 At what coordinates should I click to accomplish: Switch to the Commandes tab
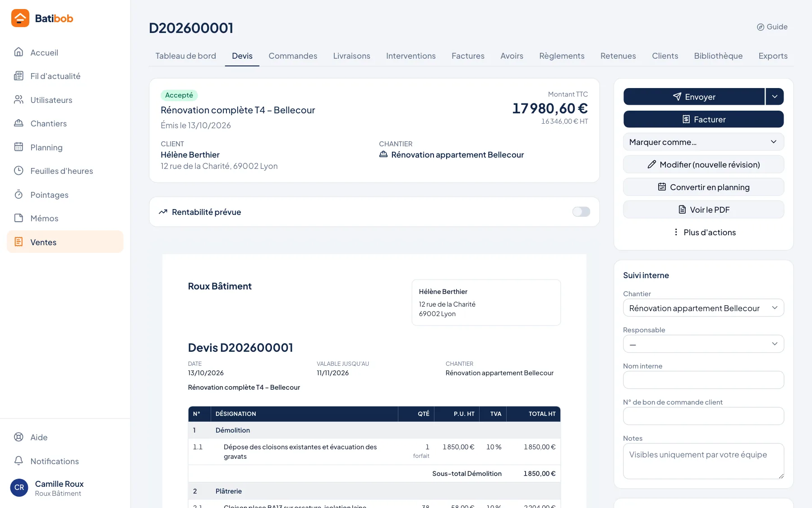click(x=293, y=56)
